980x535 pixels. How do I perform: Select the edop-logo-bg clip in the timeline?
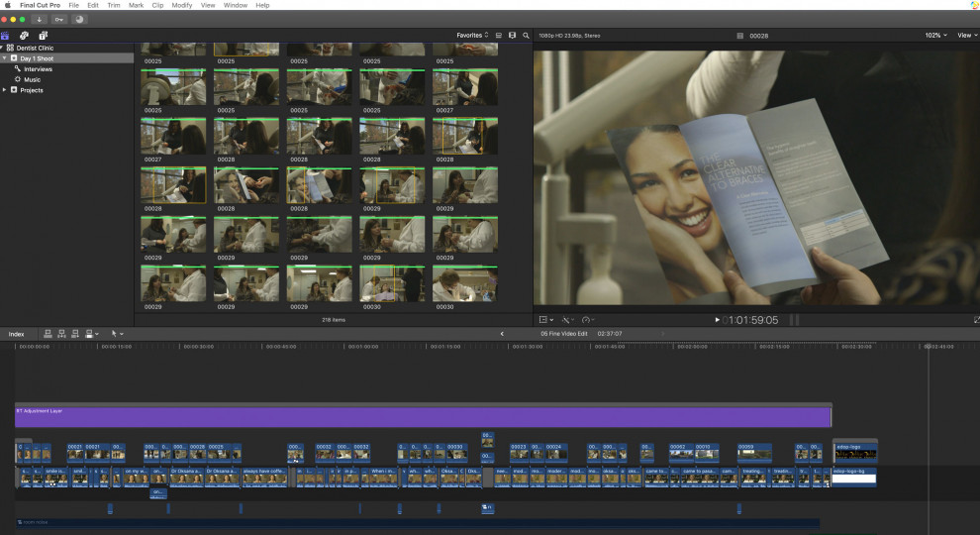coord(853,477)
